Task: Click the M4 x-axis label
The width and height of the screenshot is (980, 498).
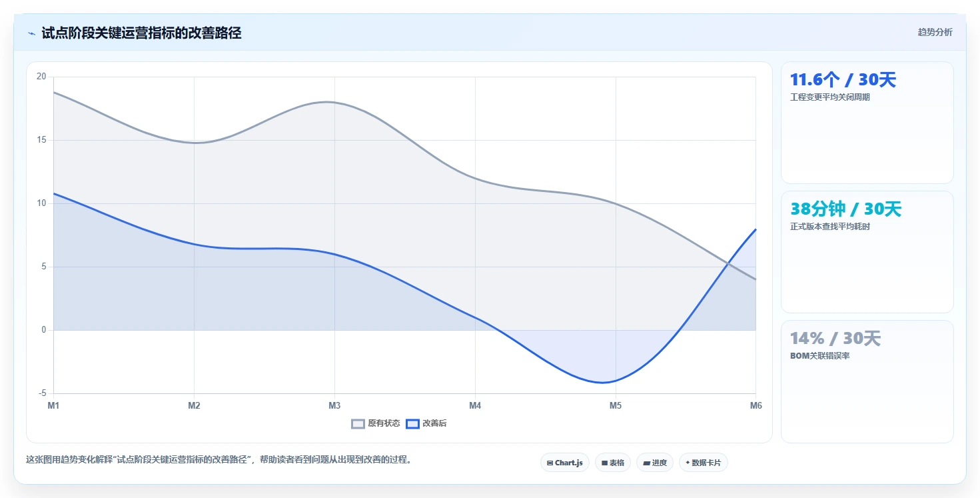Action: 475,405
